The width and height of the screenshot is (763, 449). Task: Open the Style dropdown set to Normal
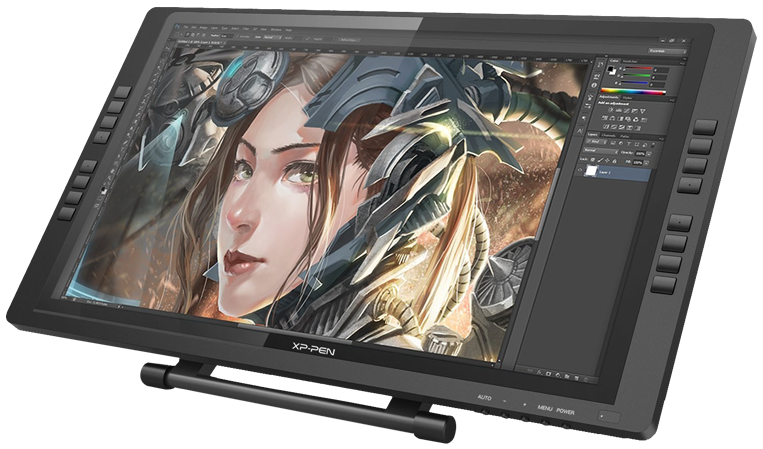(272, 37)
